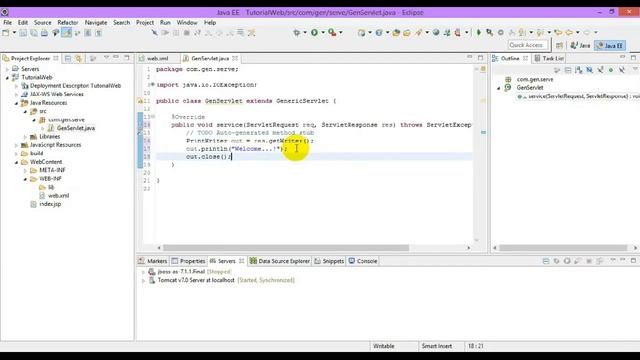The width and height of the screenshot is (640, 360).
Task: Switch to the Java EE perspective
Action: pos(610,45)
